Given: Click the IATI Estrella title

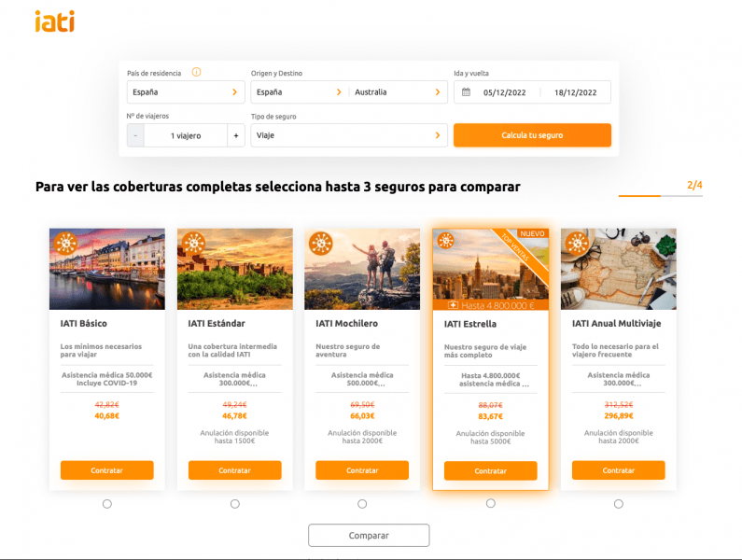Looking at the screenshot, I should (470, 324).
